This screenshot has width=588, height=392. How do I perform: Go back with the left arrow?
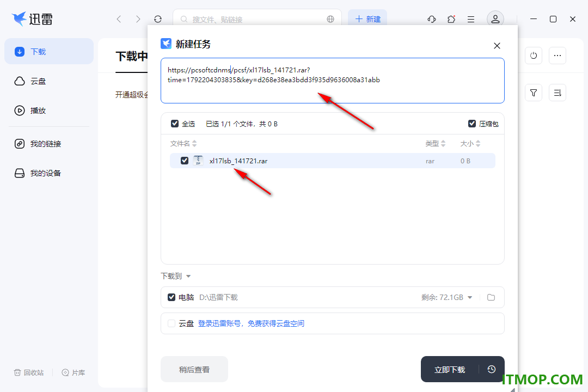(x=119, y=19)
